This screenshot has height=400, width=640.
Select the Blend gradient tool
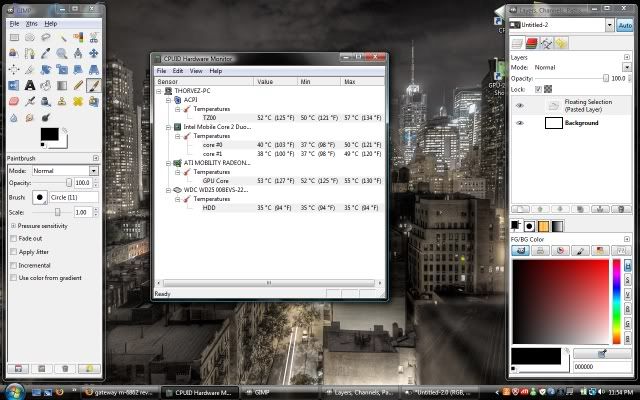[x=62, y=85]
